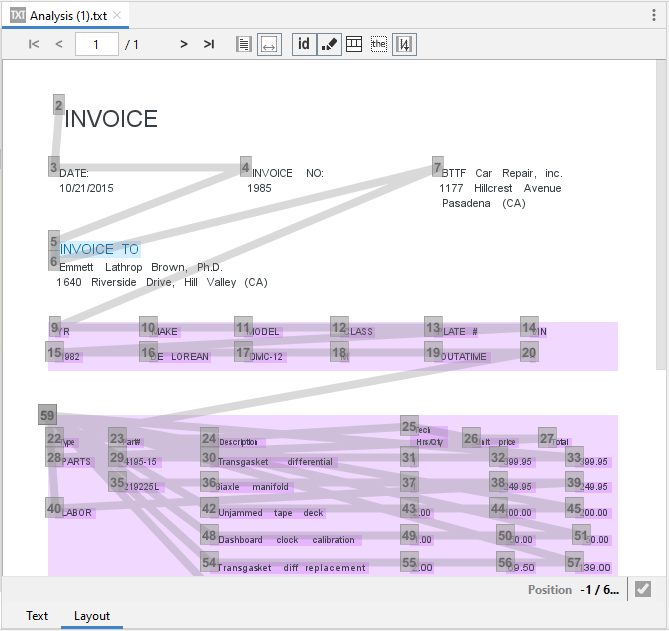This screenshot has height=631, width=669.
Task: Jump to the last page
Action: [x=209, y=44]
